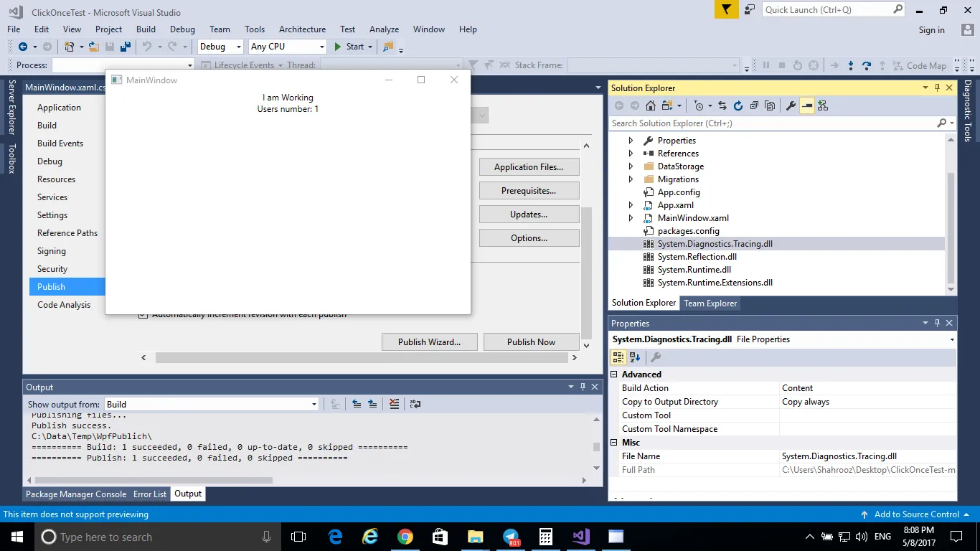Click Save All in the toolbar
The width and height of the screenshot is (980, 551).
pos(126,47)
